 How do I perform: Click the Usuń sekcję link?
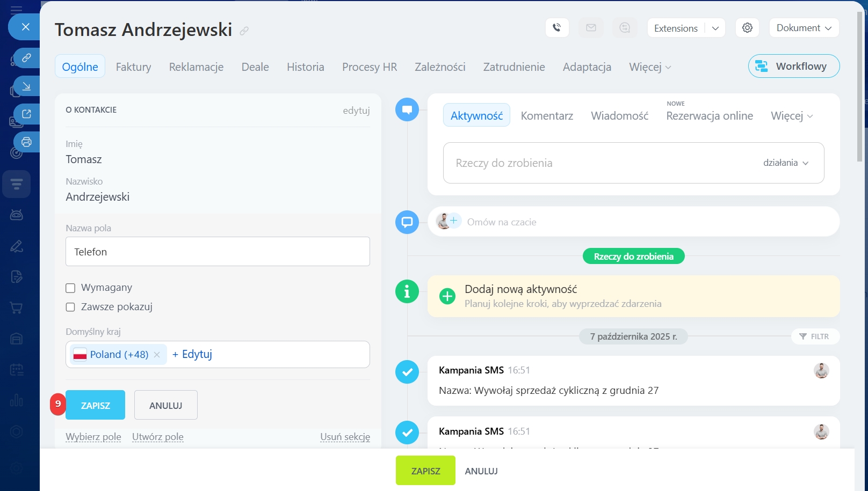(x=345, y=437)
